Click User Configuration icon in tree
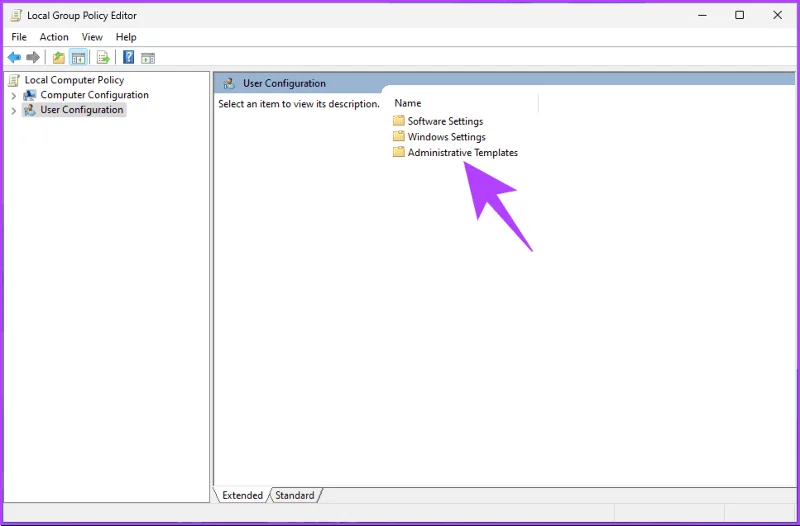 30,110
